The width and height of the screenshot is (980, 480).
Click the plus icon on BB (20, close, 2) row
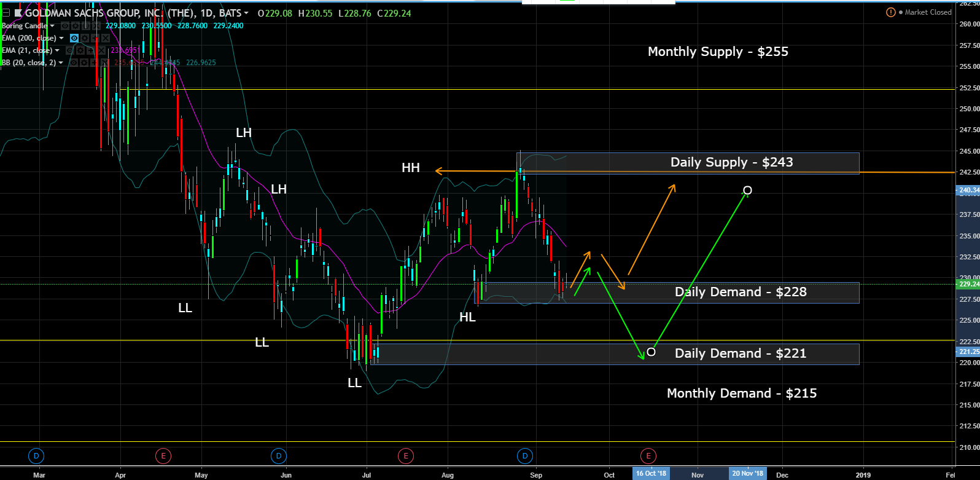95,63
